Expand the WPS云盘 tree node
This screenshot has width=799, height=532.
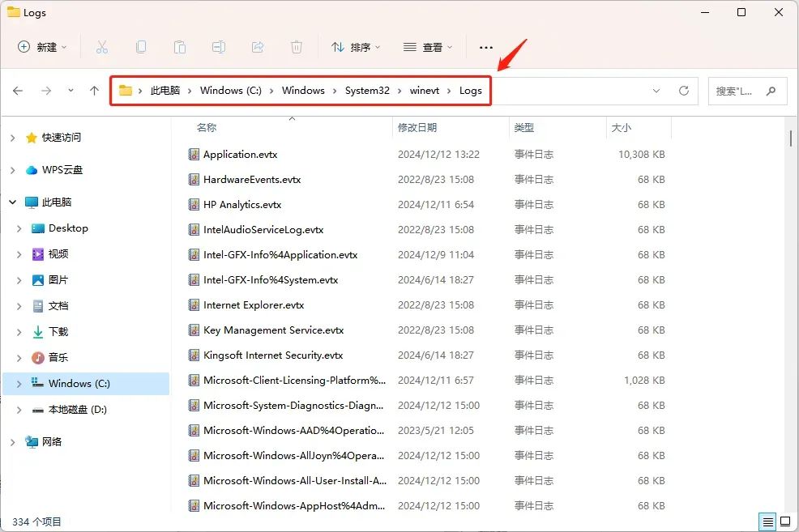tap(13, 170)
